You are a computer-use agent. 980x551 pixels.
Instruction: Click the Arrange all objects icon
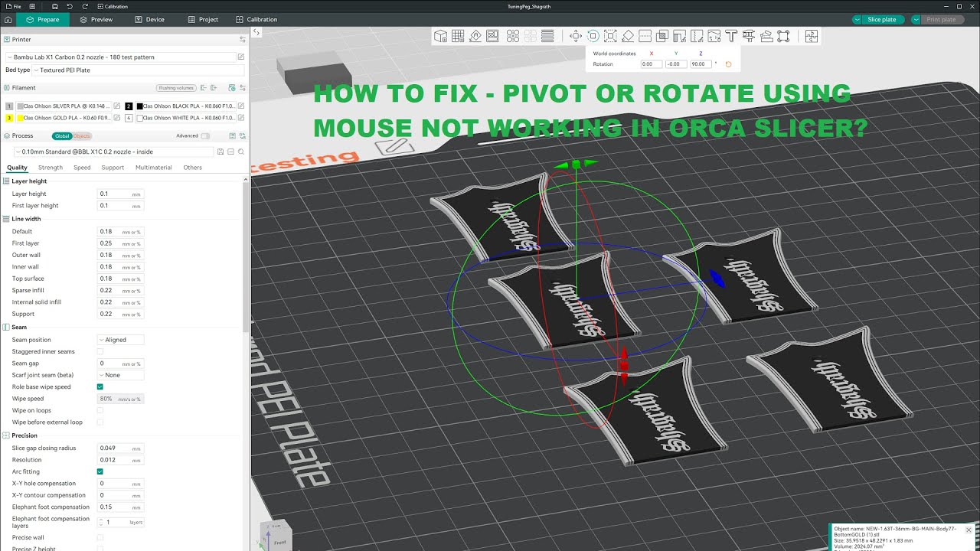492,36
